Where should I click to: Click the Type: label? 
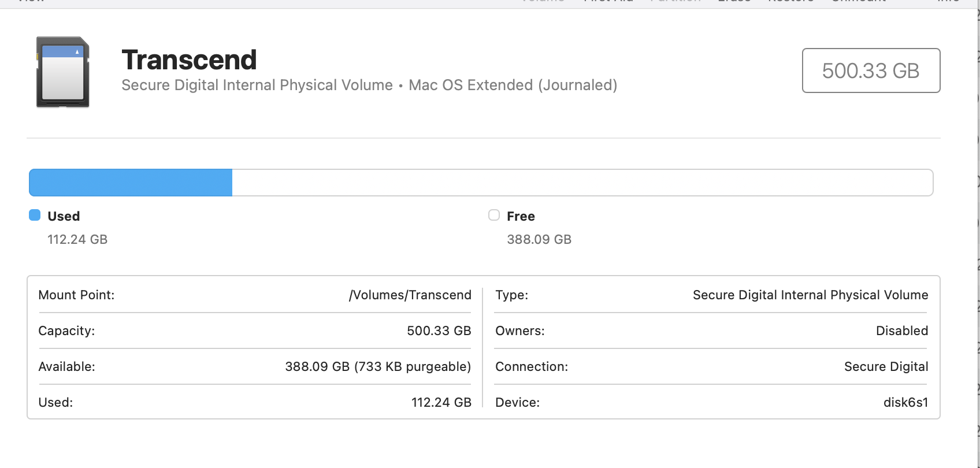click(x=512, y=295)
